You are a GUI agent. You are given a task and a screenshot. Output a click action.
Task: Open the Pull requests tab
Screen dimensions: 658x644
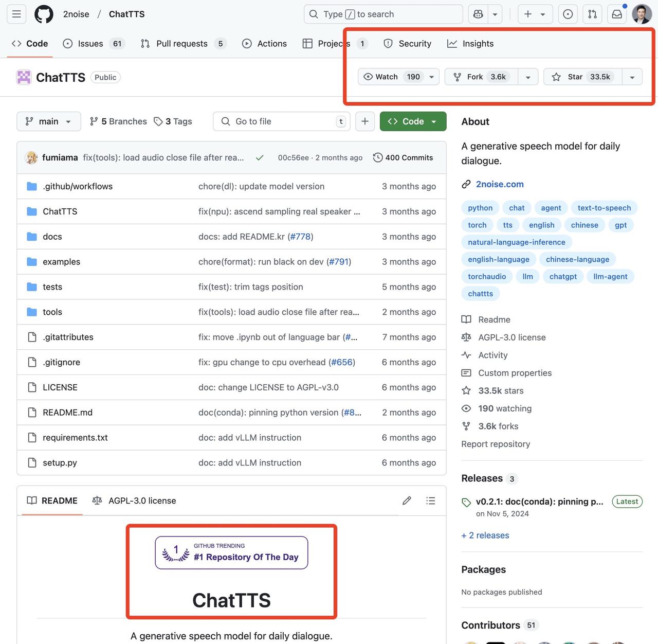coord(184,44)
